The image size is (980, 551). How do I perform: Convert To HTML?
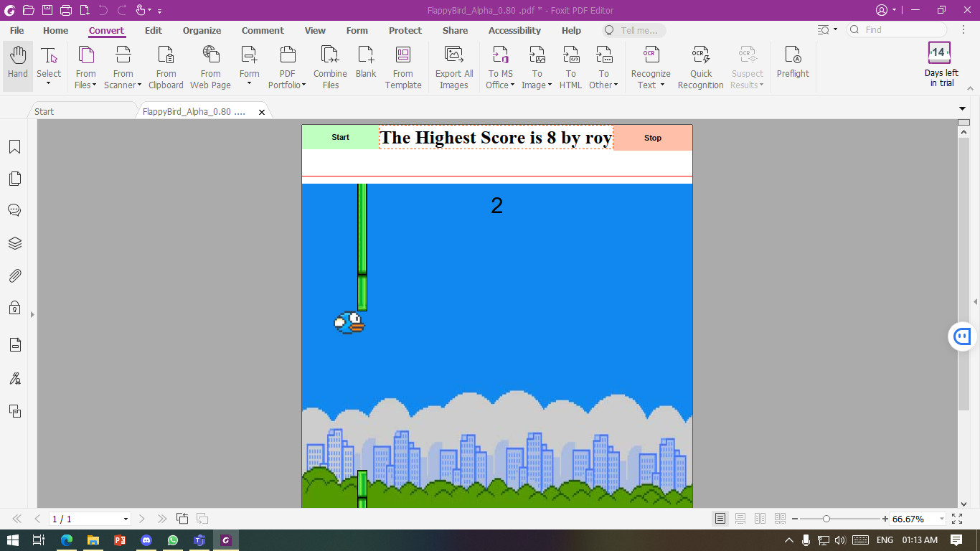click(571, 66)
